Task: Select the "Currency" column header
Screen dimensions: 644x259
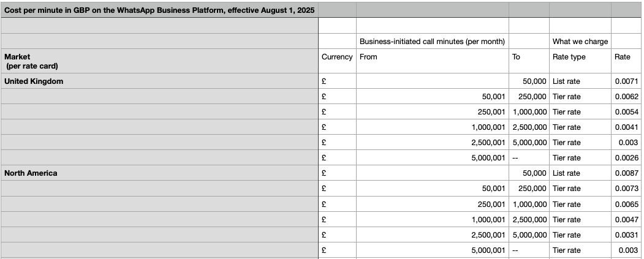Action: [337, 57]
